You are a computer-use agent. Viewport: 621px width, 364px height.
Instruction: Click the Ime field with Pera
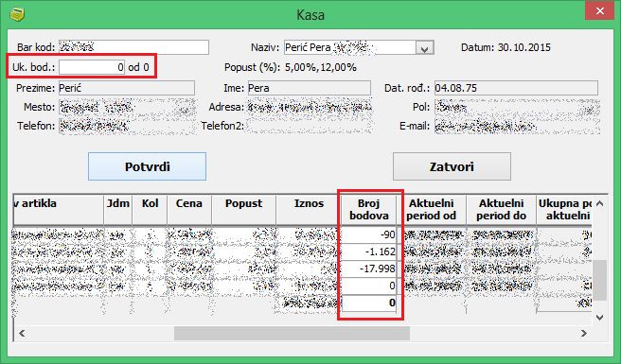tap(310, 88)
